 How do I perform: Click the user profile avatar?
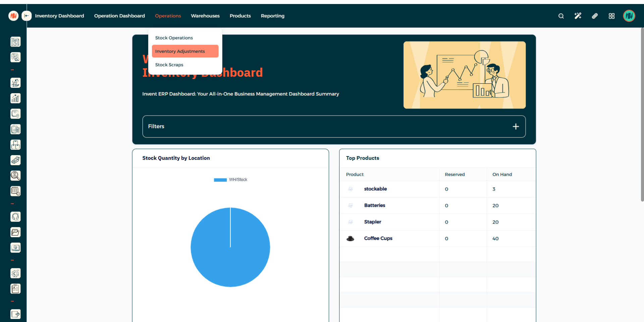pyautogui.click(x=629, y=16)
